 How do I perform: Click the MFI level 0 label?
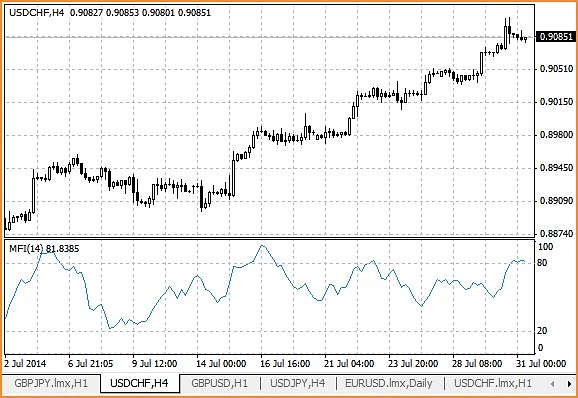click(x=540, y=348)
